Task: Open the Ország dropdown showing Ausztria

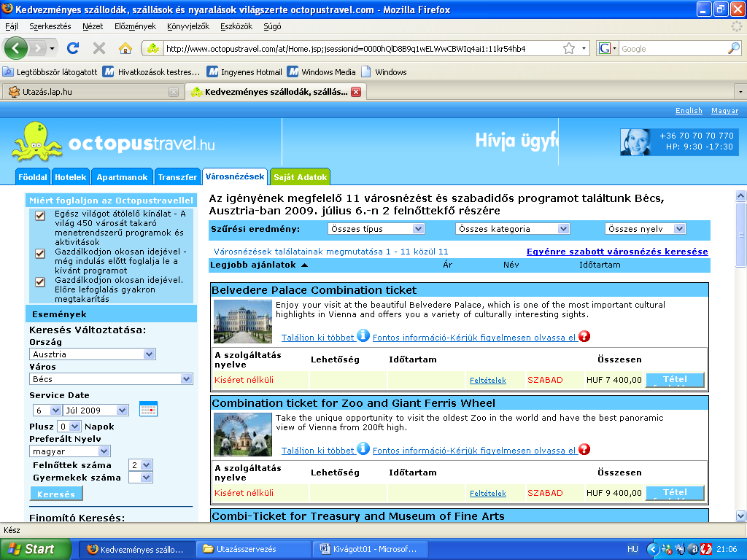Action: pos(93,354)
